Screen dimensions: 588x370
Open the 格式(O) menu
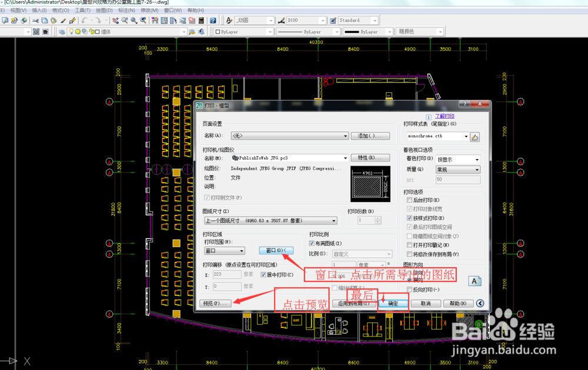pyautogui.click(x=61, y=11)
